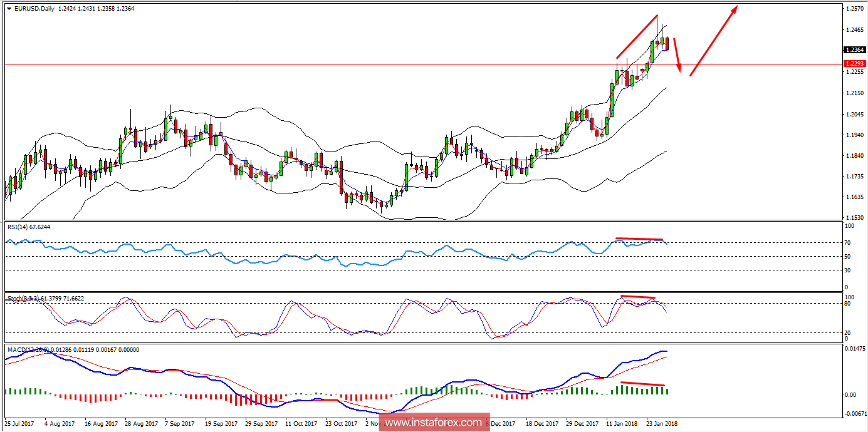Select the red trendline over MACD histogram
Screen dimensions: 868x432
[x=641, y=384]
